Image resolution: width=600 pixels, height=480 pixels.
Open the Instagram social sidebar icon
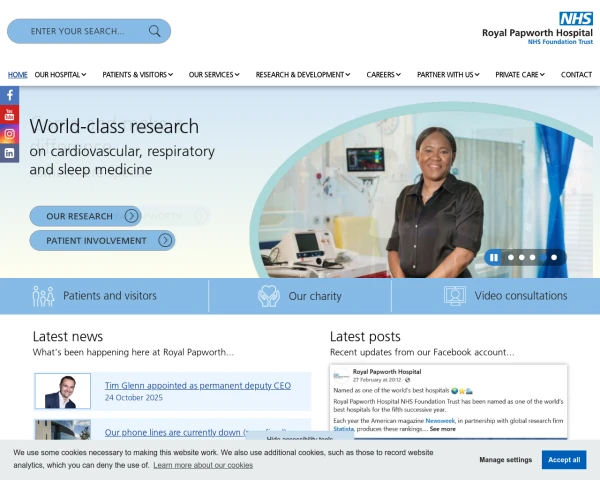(10, 134)
